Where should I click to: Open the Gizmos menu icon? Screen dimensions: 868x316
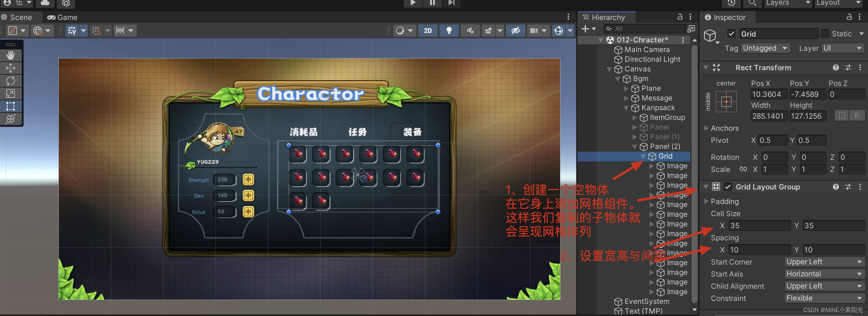point(559,31)
